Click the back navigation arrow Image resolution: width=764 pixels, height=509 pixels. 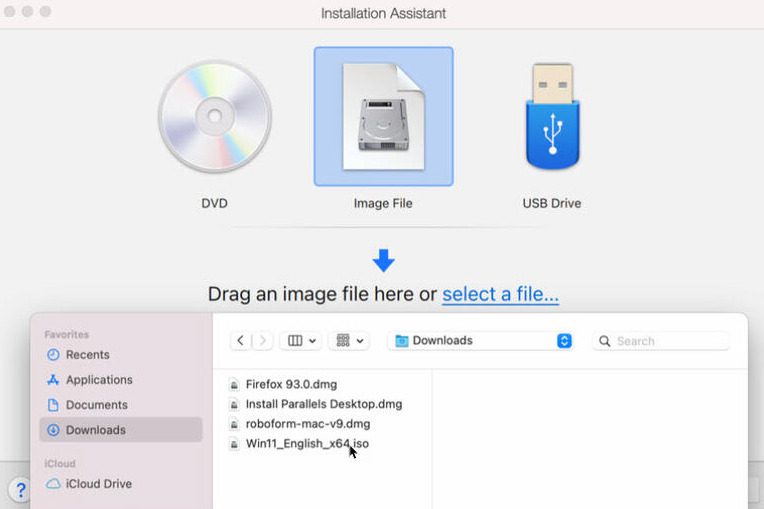tap(240, 341)
